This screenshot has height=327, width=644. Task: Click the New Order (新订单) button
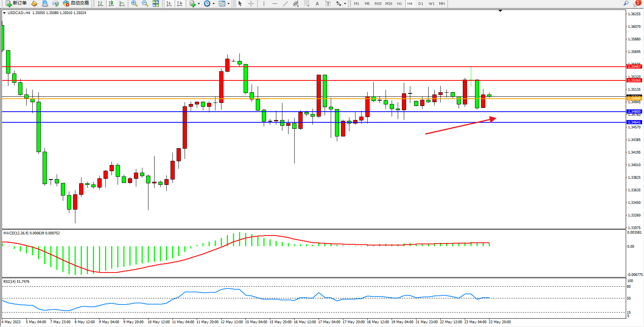[16, 3]
